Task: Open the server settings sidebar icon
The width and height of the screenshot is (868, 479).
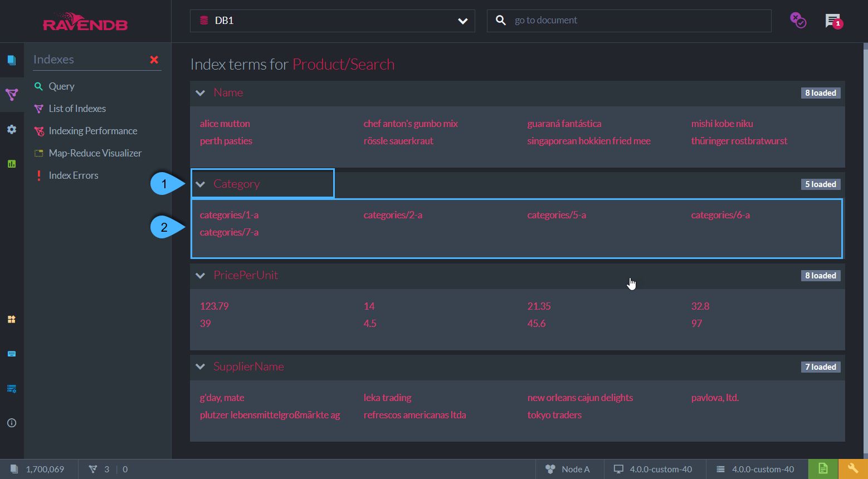Action: pyautogui.click(x=12, y=388)
